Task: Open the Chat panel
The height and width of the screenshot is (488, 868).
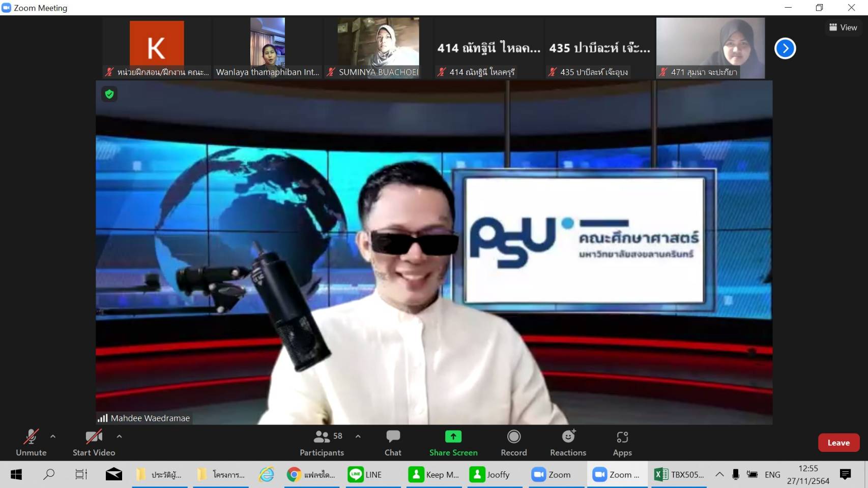Action: click(393, 443)
